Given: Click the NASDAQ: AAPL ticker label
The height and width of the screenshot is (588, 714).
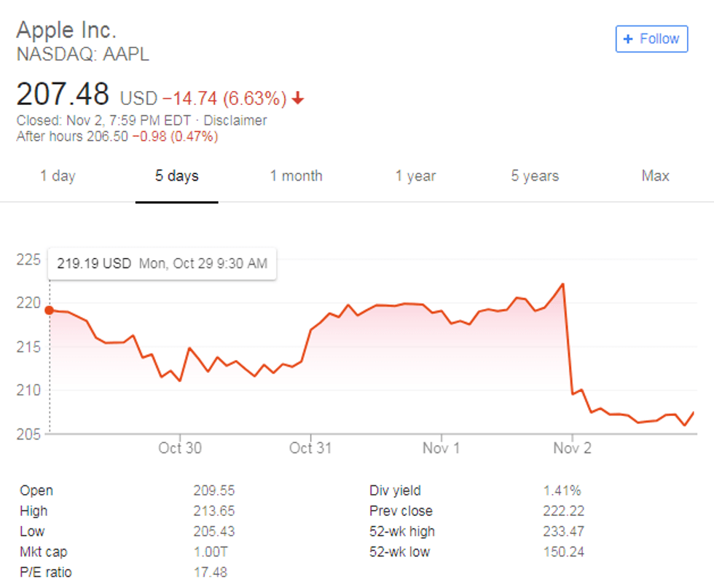Looking at the screenshot, I should [82, 54].
